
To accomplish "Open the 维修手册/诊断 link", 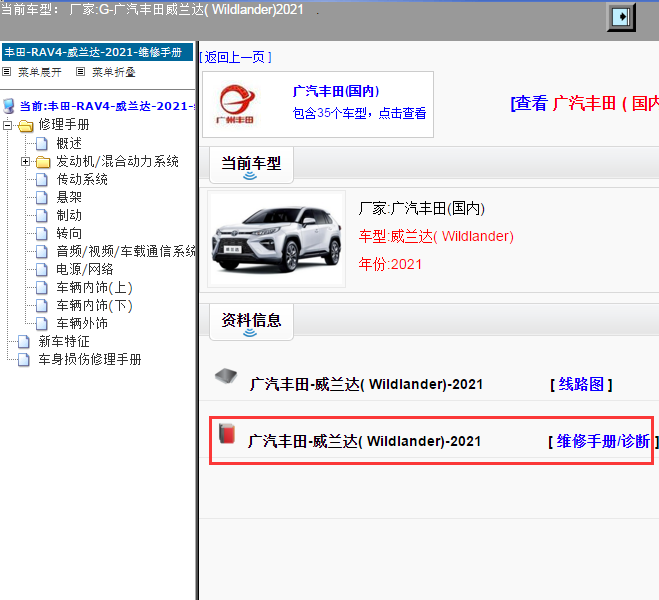I will (603, 441).
